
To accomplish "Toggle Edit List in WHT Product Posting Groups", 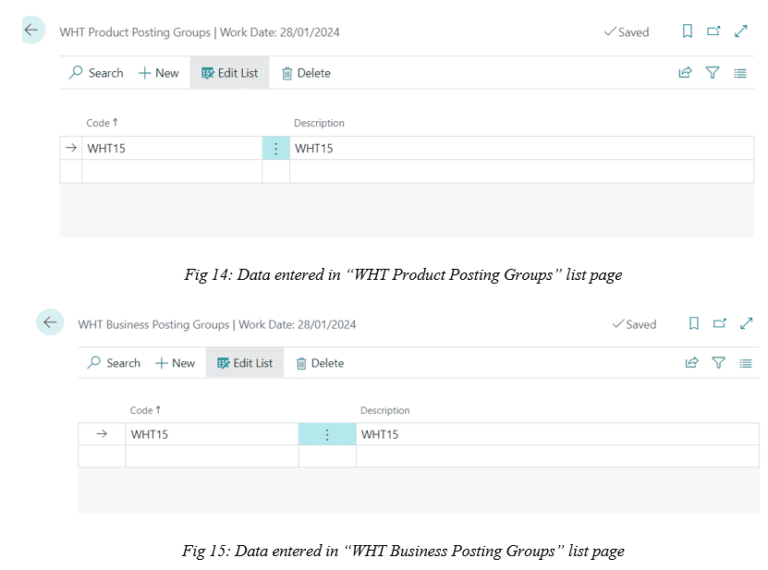I will (230, 73).
